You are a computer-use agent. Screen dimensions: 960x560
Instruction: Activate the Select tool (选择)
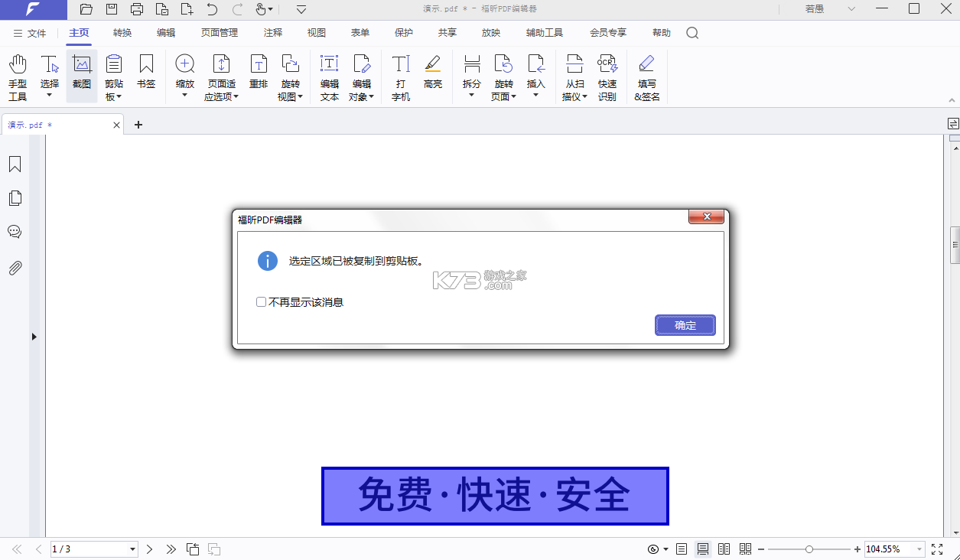coord(50,77)
